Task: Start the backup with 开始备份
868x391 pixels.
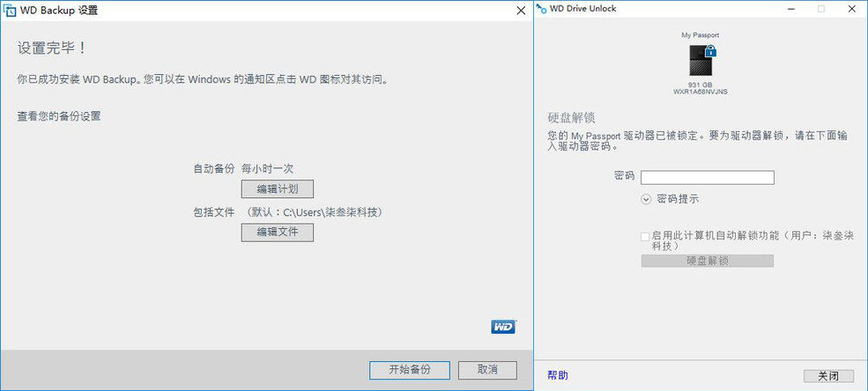Action: (410, 370)
